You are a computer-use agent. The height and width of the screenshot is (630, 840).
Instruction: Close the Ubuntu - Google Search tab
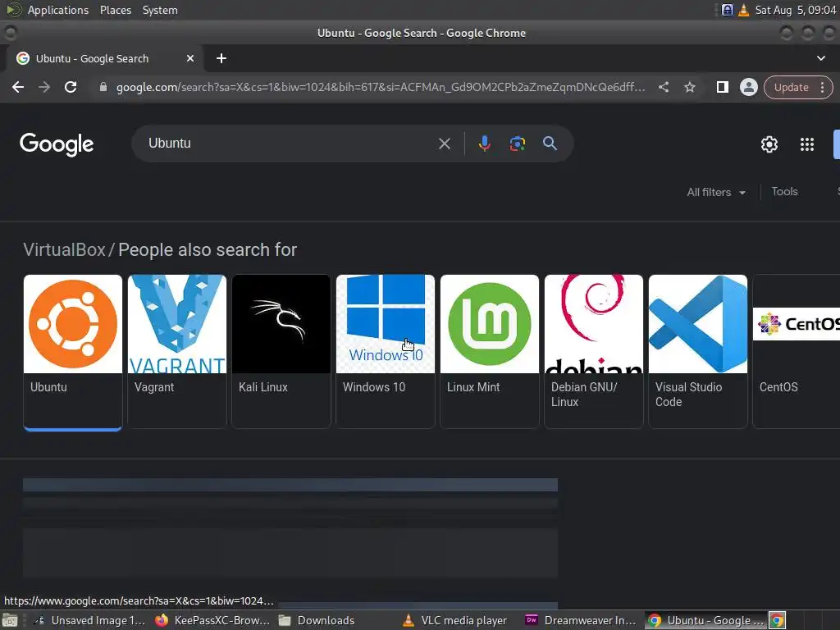190,58
